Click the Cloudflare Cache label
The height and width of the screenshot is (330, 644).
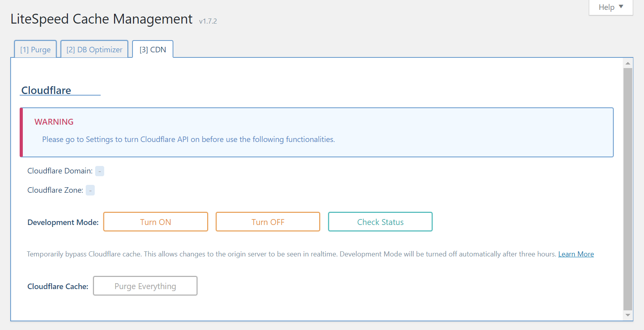pyautogui.click(x=58, y=286)
